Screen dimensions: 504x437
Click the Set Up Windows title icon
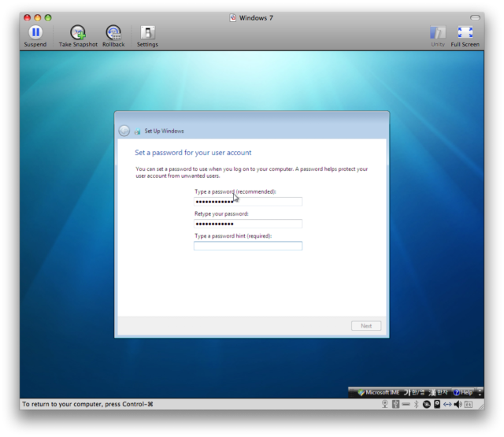(x=138, y=131)
